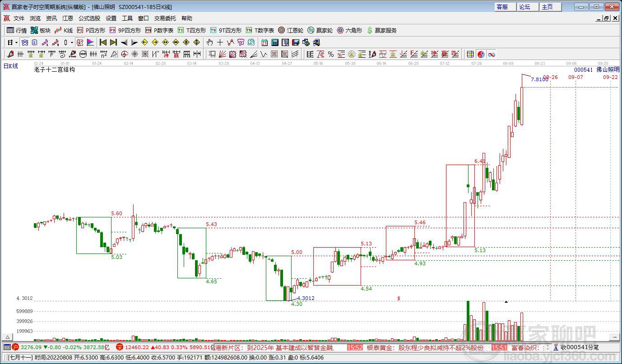Toggle the red 权 ex-rights button
Screen dimensions: 622x364
(x=80, y=42)
